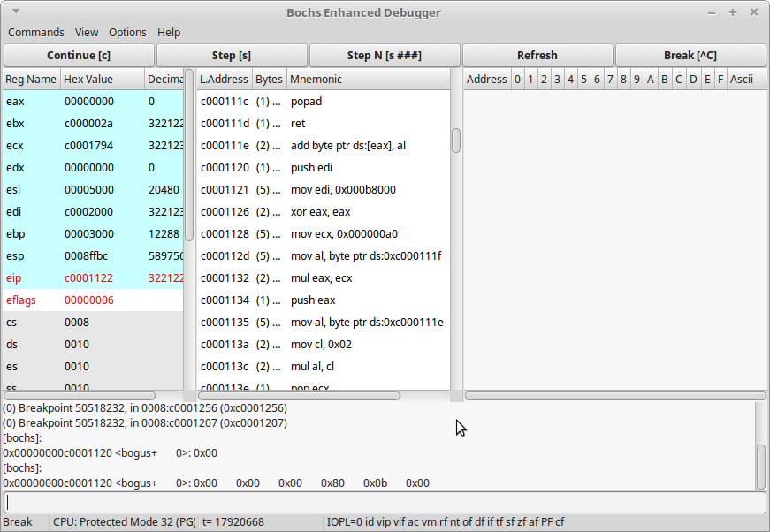The width and height of the screenshot is (770, 532).
Task: Click the disassembly pane horizontal scrollbar
Action: [299, 396]
